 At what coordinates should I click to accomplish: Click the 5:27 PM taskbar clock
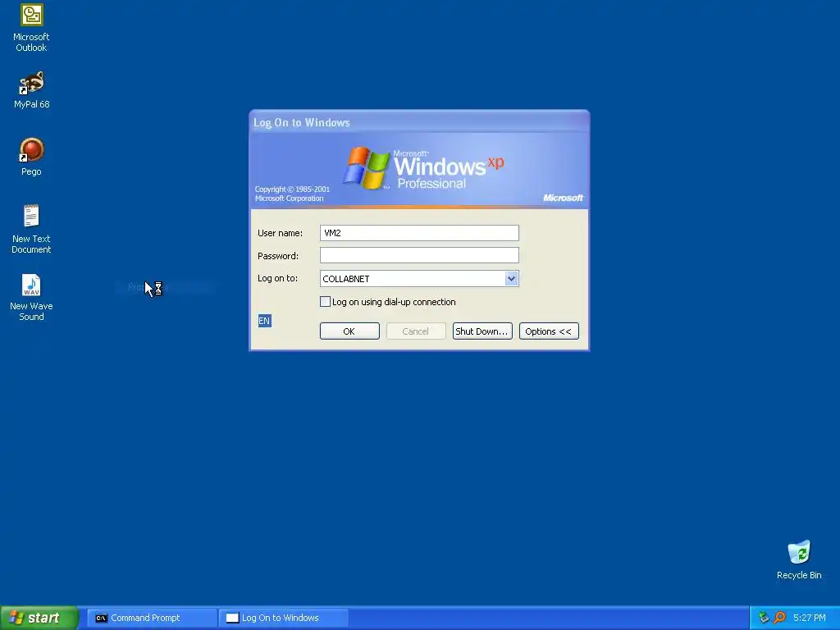point(809,618)
